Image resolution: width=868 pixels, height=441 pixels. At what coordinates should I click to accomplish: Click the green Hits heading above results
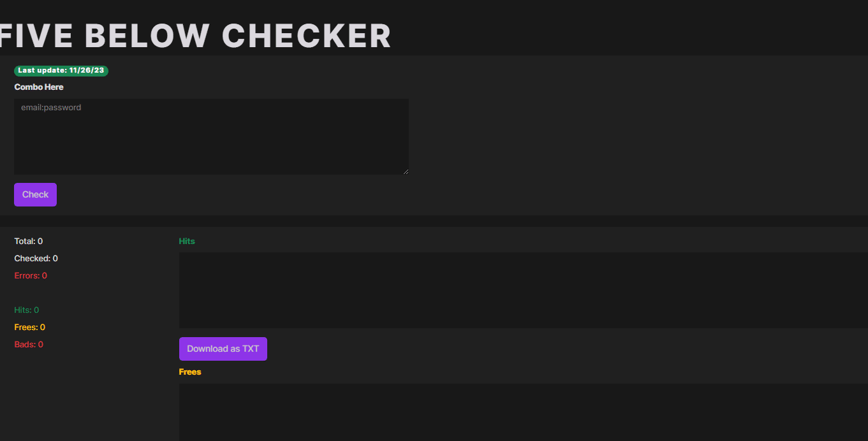pos(187,241)
